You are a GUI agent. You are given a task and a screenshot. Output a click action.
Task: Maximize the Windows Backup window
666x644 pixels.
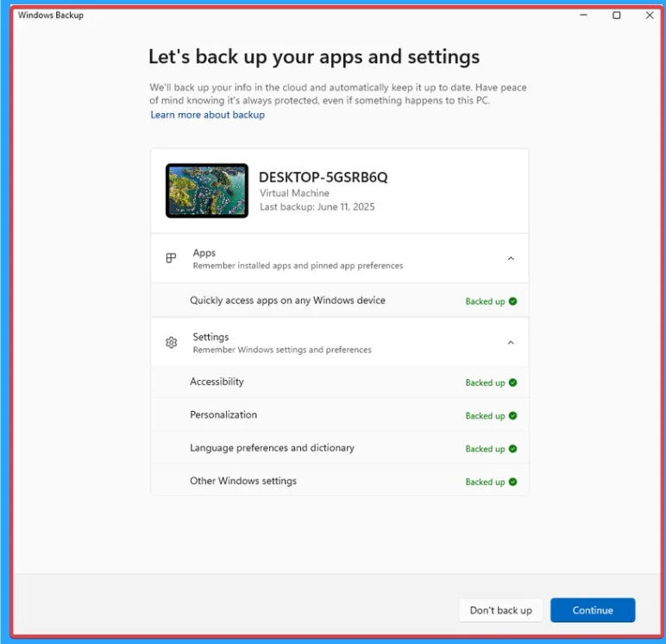(x=616, y=16)
